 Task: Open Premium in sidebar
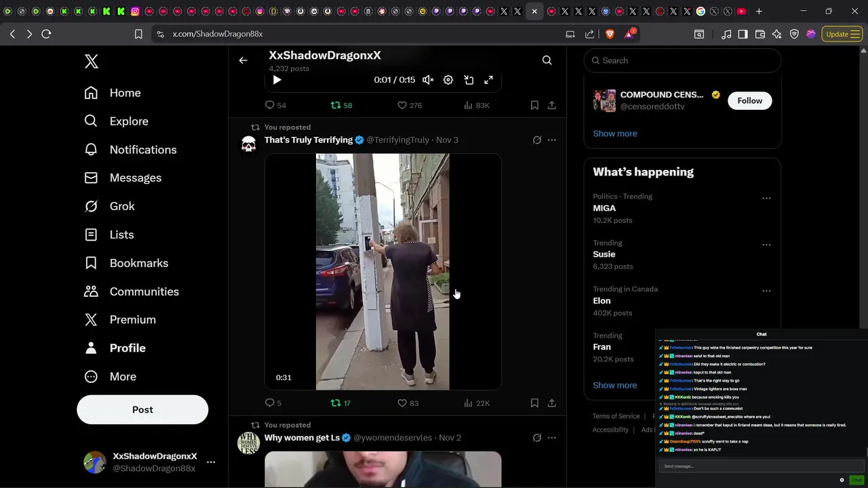point(119,319)
